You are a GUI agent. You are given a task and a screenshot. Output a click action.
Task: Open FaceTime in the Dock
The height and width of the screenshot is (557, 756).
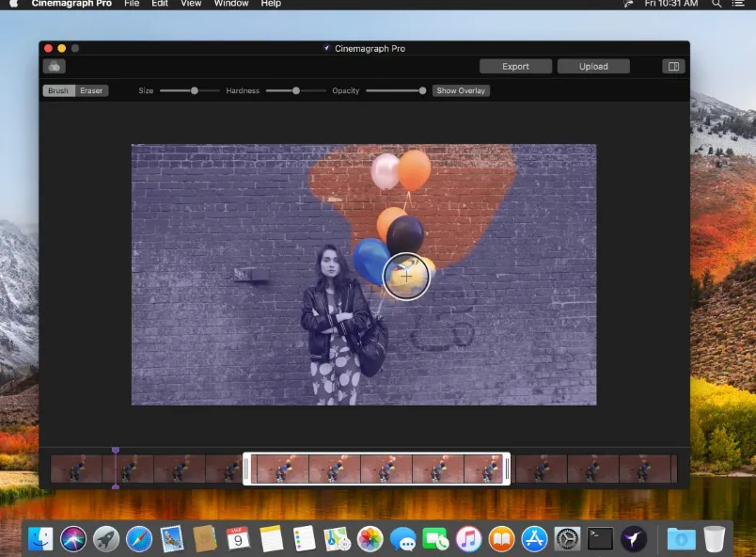click(x=435, y=539)
